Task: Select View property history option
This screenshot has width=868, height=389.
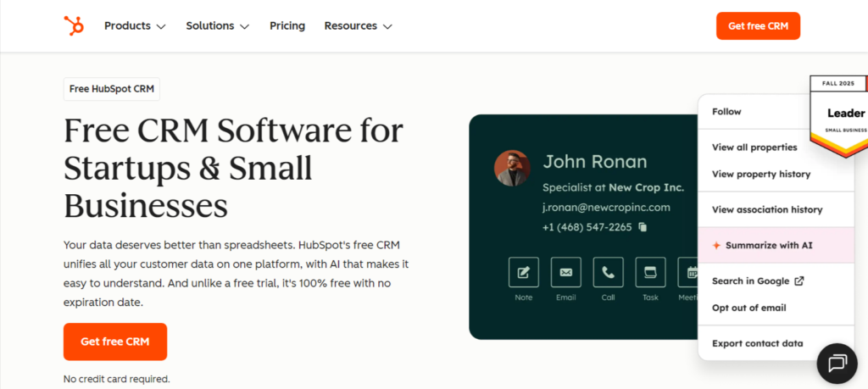Action: click(760, 175)
